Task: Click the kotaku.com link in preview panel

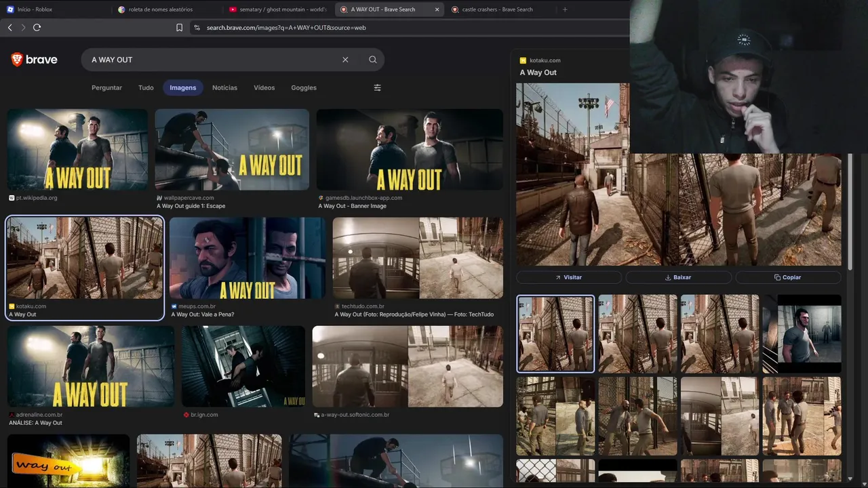Action: (x=545, y=60)
